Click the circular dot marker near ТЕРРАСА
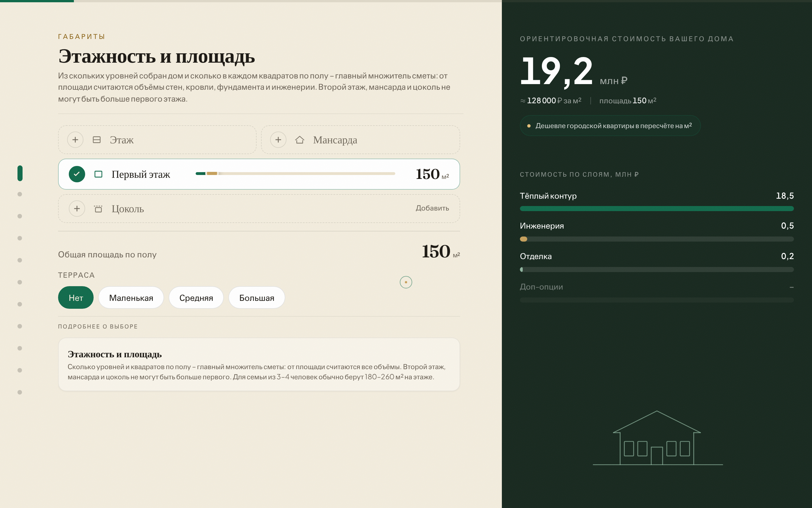Viewport: 812px width, 508px height. 406,282
